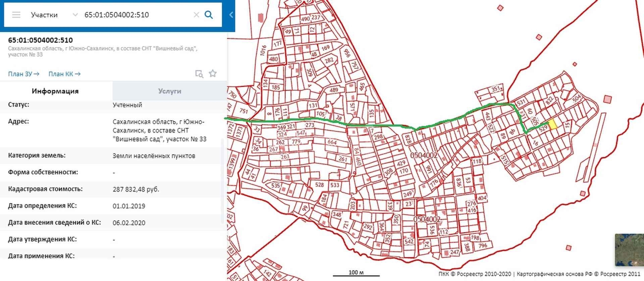This screenshot has height=281, width=644.
Task: Switch basemap via satellite thumbnail
Action: pos(629,250)
